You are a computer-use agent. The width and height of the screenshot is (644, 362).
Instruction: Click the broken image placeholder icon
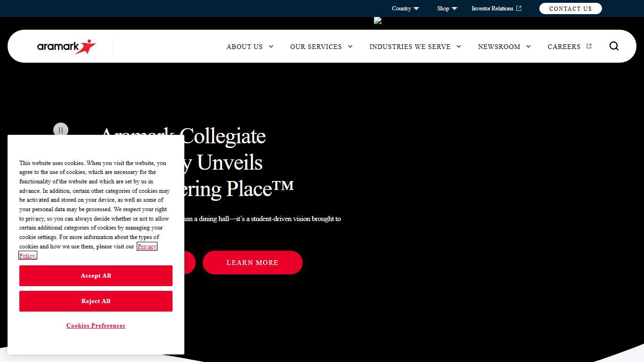[377, 20]
